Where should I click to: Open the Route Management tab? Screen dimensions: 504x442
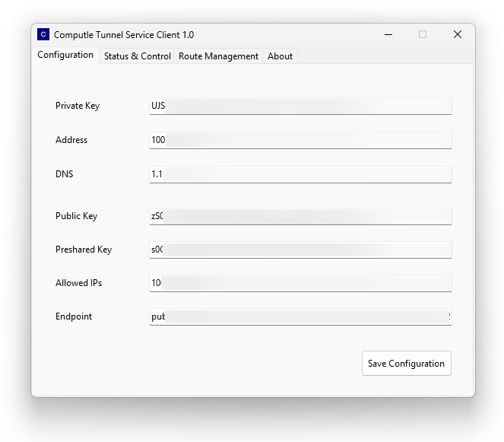point(218,56)
